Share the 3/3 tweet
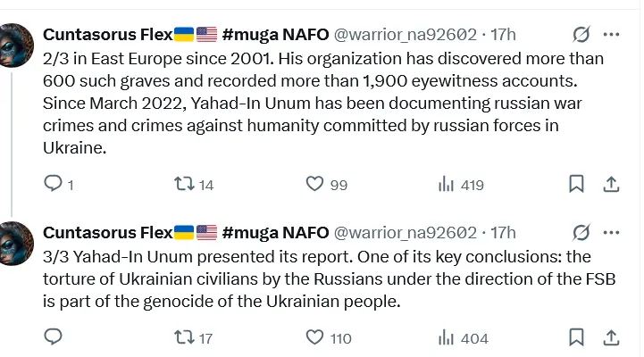 coord(612,337)
